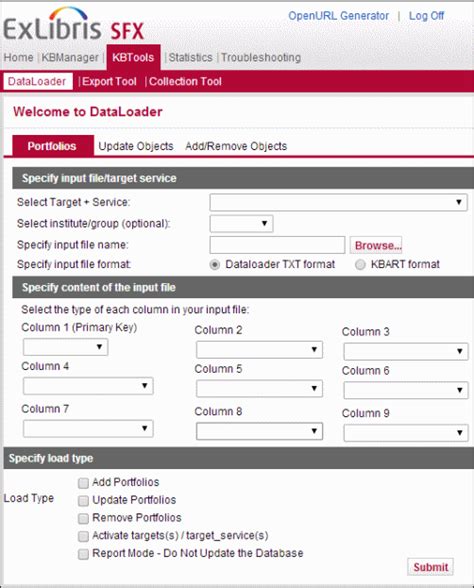Viewport: 474px width, 588px height.
Task: Click the 'Load Type' label
Action: [29, 498]
